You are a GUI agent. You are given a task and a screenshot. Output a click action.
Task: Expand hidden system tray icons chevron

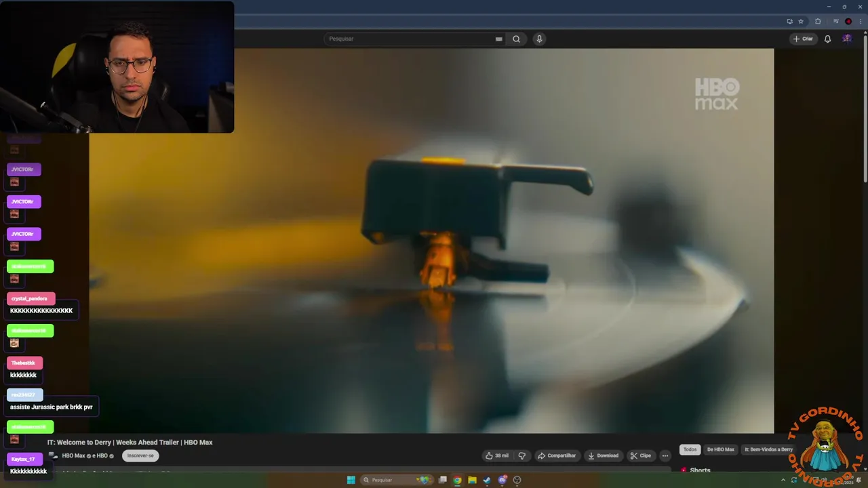coord(783,480)
